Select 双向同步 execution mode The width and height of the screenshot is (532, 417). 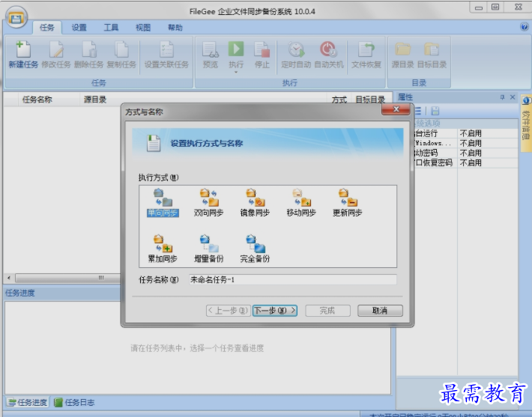208,203
